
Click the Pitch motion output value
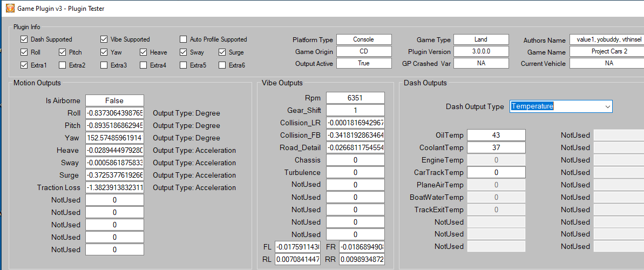tap(114, 125)
